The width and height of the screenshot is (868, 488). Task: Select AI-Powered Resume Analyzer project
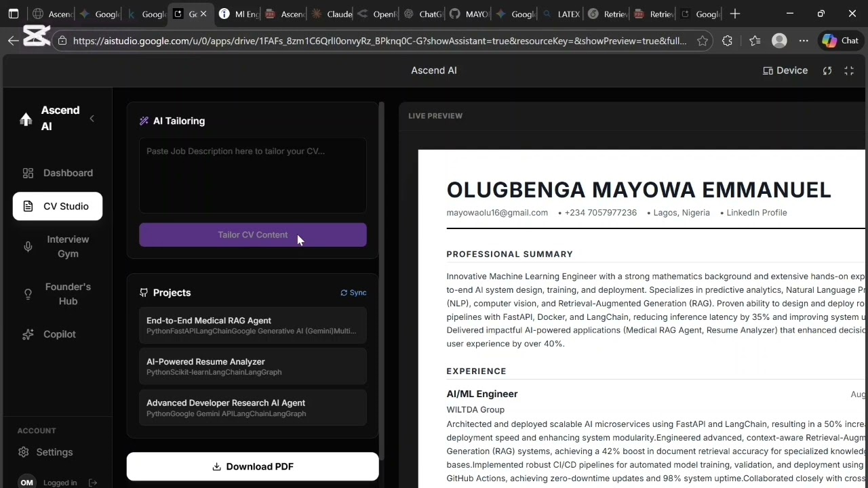[x=253, y=367]
